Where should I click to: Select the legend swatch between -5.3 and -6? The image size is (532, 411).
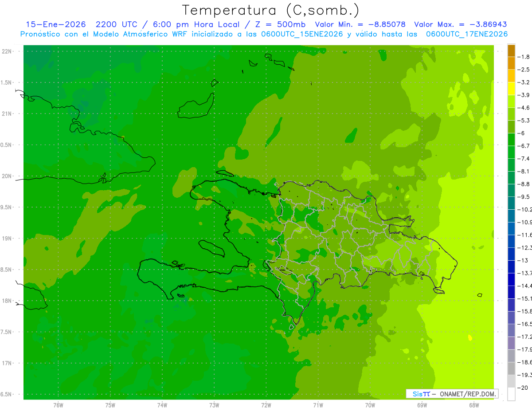tap(511, 127)
